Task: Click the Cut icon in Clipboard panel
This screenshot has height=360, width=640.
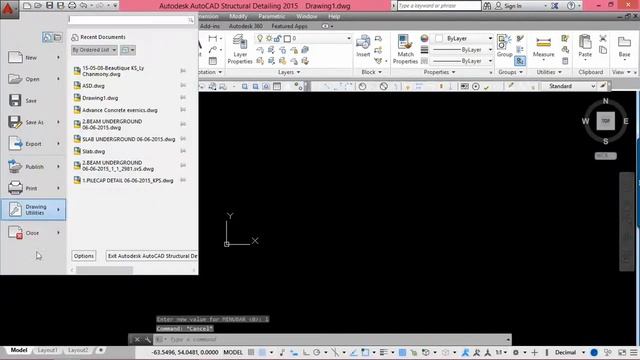Action: pyautogui.click(x=603, y=38)
